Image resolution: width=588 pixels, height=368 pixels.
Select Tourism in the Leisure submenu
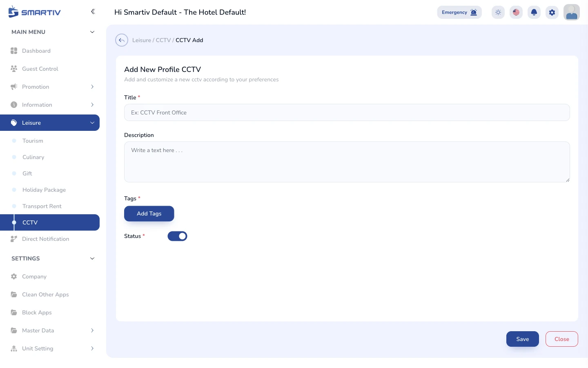tap(50, 141)
